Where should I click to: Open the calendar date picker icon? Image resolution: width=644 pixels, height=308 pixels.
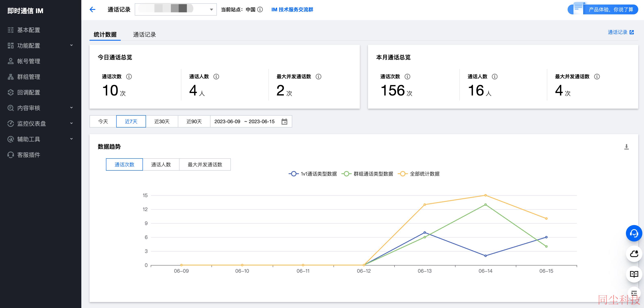(x=284, y=122)
